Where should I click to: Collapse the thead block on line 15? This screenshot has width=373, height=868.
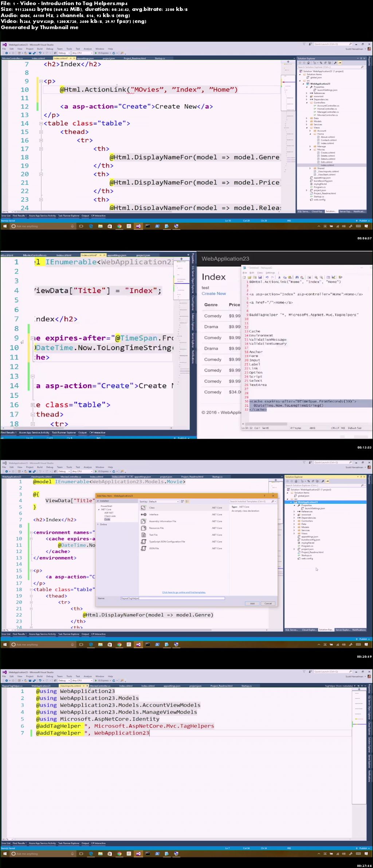click(x=41, y=132)
